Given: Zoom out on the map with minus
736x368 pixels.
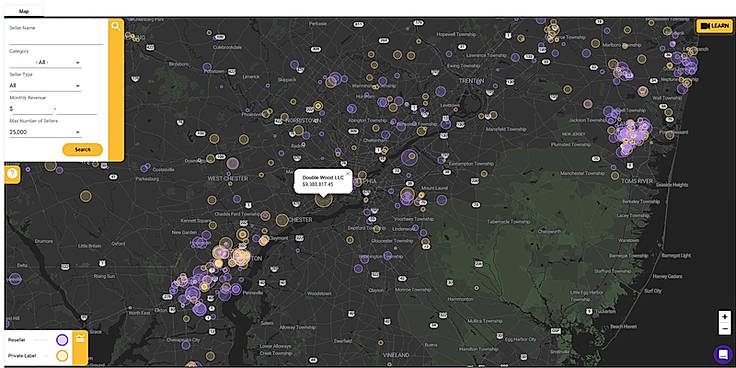Looking at the screenshot, I should (x=724, y=329).
